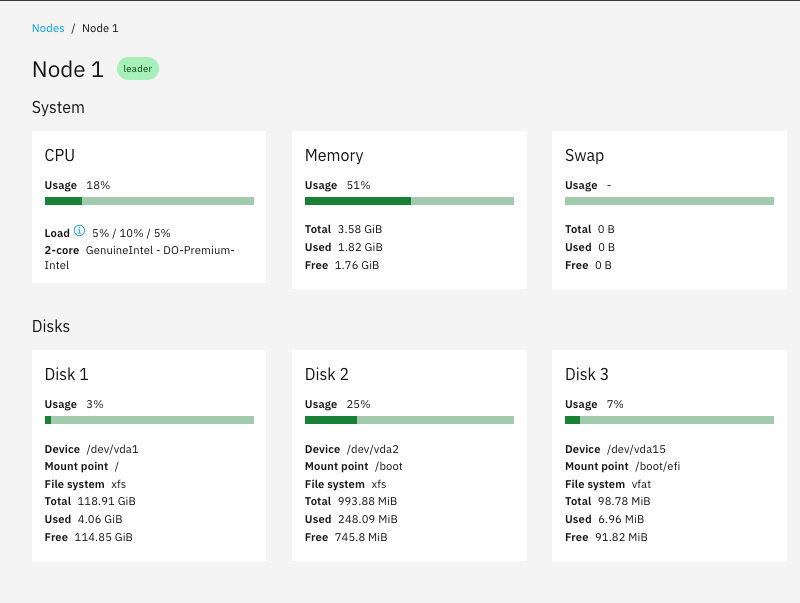Select Disk 2 used 248.09 MiB

[x=368, y=519]
